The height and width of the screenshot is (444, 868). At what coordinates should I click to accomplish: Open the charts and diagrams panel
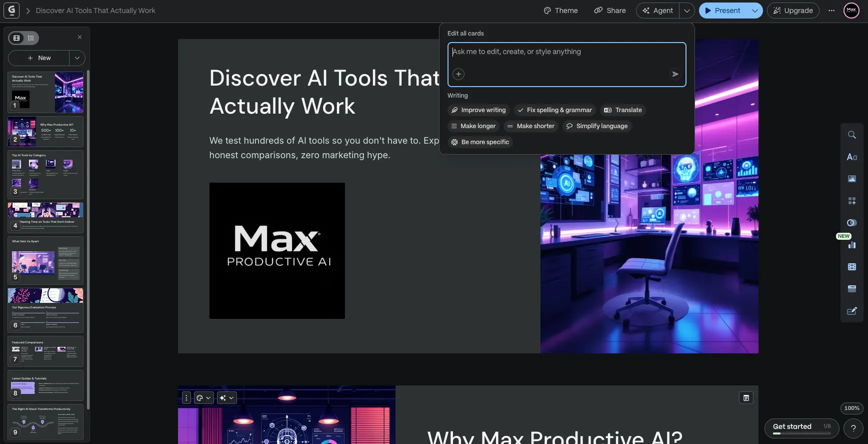tap(851, 245)
